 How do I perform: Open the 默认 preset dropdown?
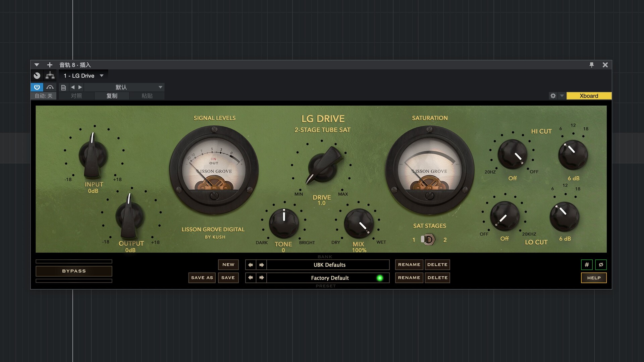[x=160, y=87]
